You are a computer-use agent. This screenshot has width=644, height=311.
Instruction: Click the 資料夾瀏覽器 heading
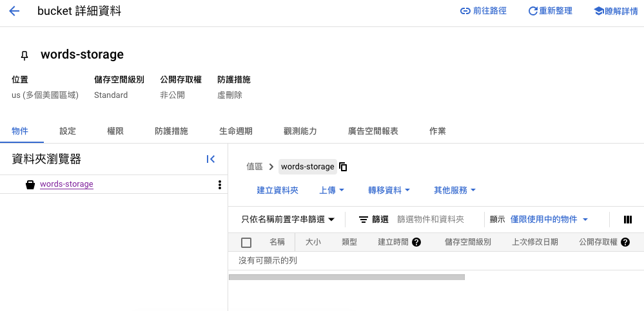(46, 159)
